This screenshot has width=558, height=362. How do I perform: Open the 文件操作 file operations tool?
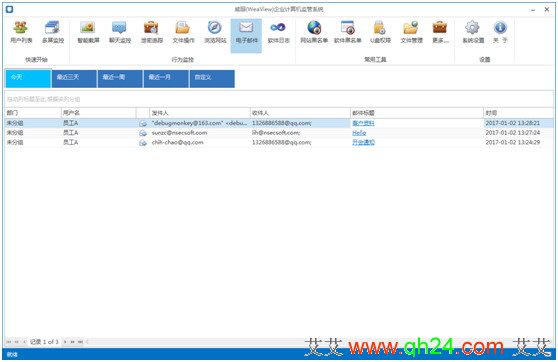183,33
